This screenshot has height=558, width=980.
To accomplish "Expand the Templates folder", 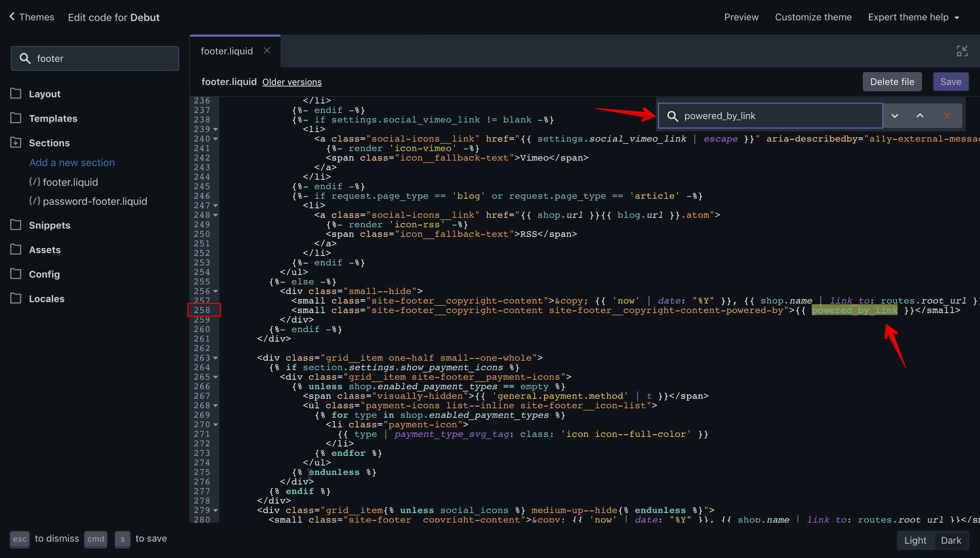I will (53, 118).
